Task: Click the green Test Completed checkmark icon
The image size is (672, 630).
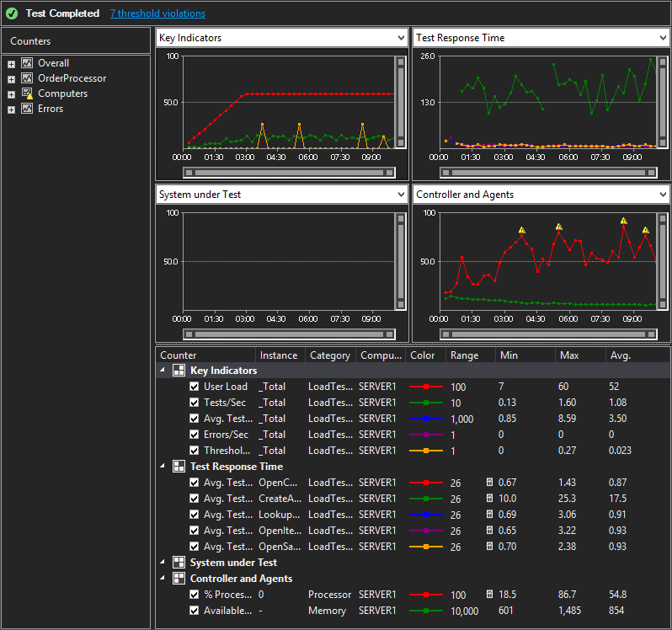Action: (12, 13)
